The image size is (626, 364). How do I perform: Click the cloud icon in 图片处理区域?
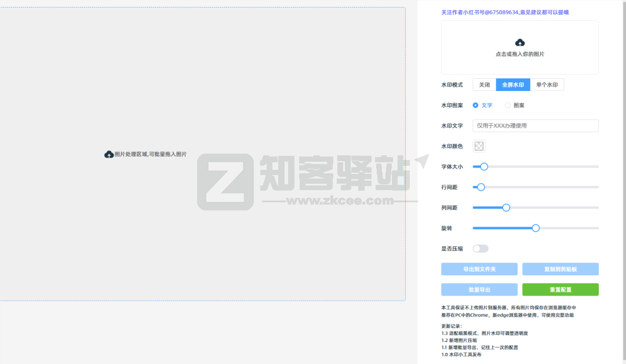tap(108, 154)
